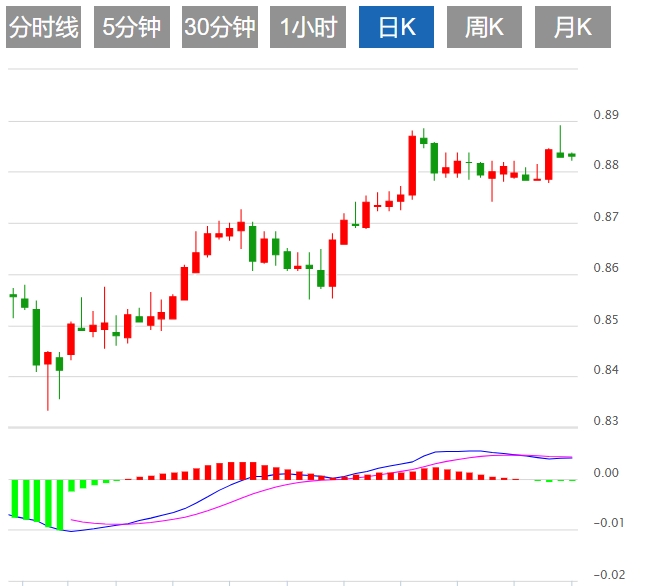
Task: Click the 0.87 price axis label
Action: [x=606, y=217]
